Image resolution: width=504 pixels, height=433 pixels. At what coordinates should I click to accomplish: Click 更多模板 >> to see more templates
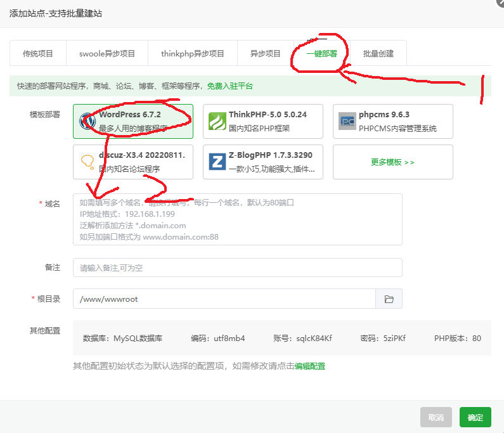[x=393, y=162]
